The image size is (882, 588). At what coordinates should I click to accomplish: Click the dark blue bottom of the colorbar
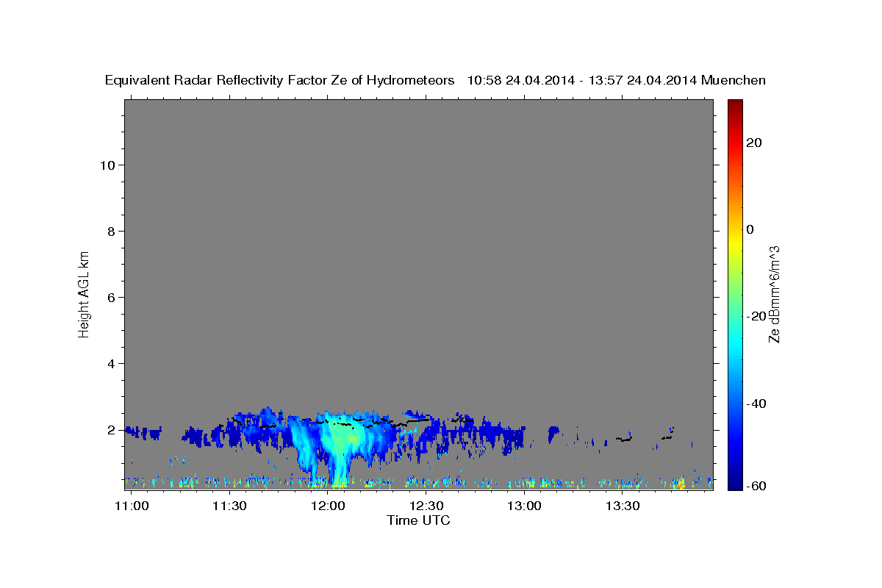click(x=734, y=484)
